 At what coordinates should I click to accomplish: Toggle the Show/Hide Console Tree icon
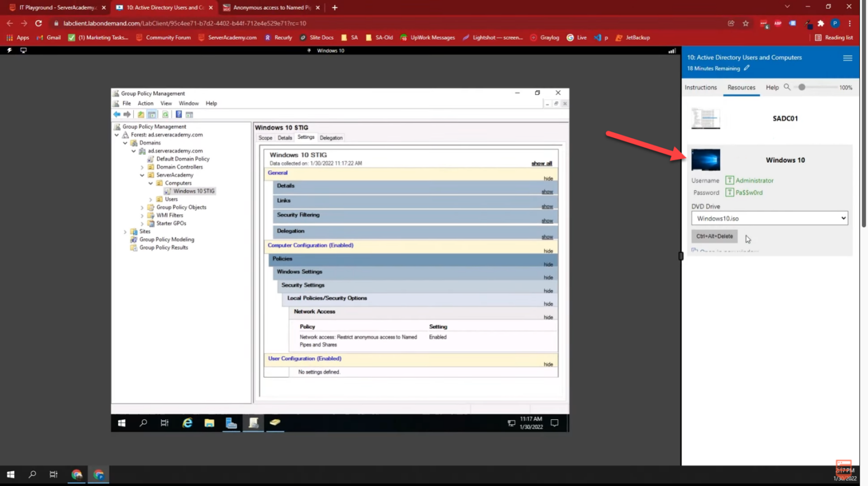point(151,114)
